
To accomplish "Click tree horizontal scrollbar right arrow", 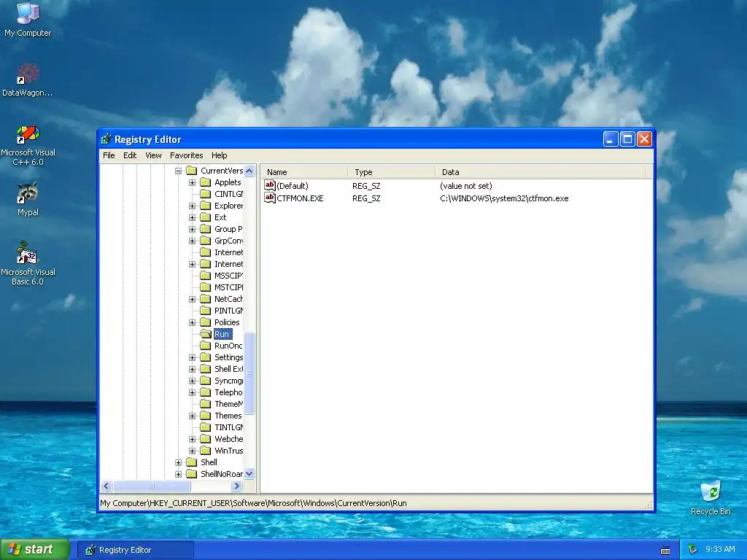I will [x=237, y=486].
